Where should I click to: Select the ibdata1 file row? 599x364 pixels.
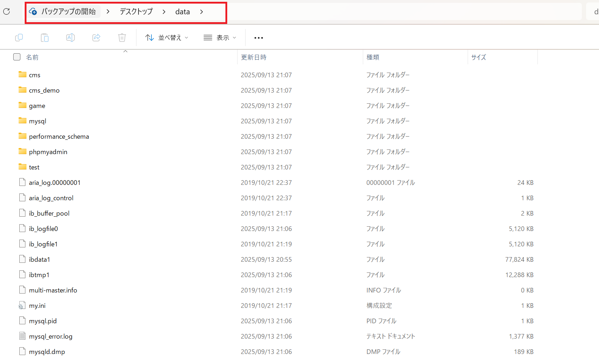pyautogui.click(x=39, y=260)
